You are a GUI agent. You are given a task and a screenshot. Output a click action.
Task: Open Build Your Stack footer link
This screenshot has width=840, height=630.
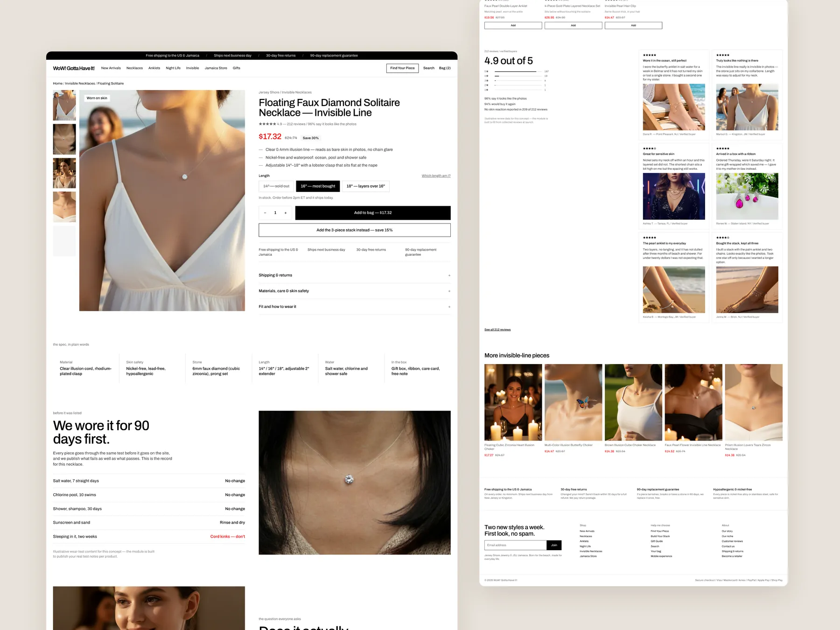tap(660, 536)
